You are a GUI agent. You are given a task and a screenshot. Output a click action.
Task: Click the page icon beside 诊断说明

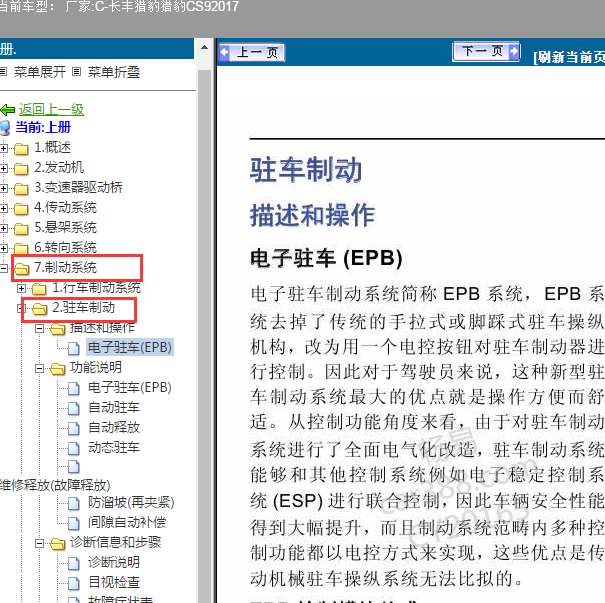[74, 563]
